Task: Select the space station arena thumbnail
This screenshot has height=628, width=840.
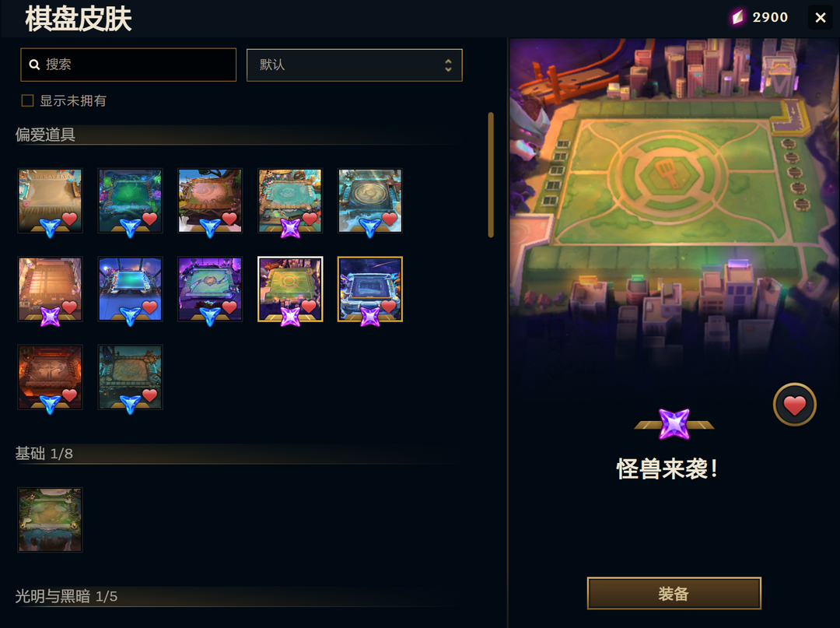Action: coord(369,289)
